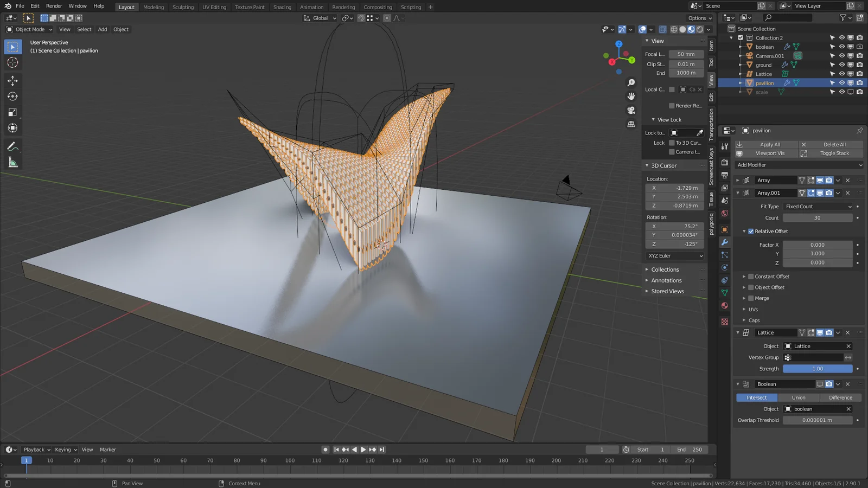Open the Render menu

[x=54, y=5]
